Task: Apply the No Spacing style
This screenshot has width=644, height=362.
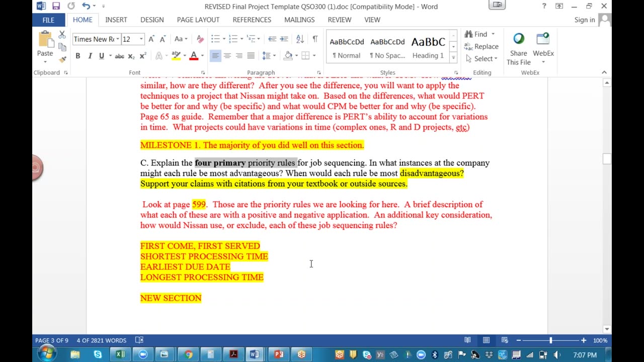Action: [387, 48]
